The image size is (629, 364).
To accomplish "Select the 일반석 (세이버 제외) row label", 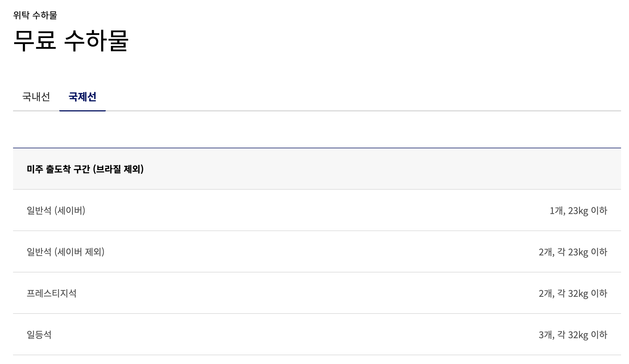I will click(x=66, y=252).
